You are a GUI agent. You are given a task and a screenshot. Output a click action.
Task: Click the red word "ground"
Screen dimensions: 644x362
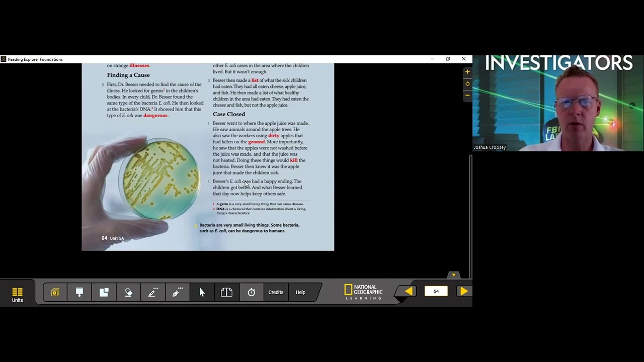[x=256, y=142]
